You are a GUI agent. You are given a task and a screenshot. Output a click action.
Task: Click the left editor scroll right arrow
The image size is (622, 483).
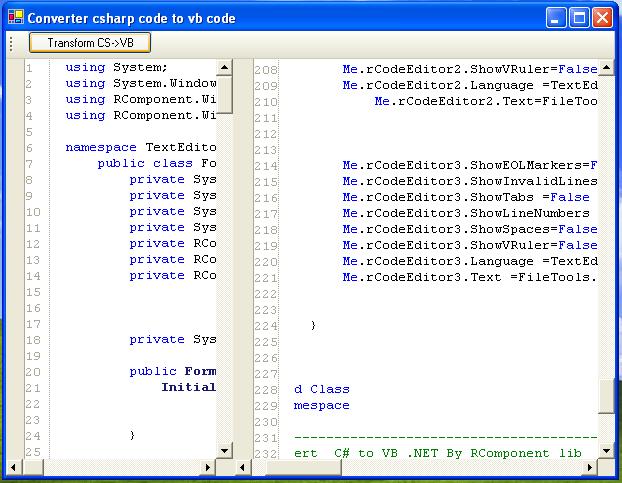point(207,467)
